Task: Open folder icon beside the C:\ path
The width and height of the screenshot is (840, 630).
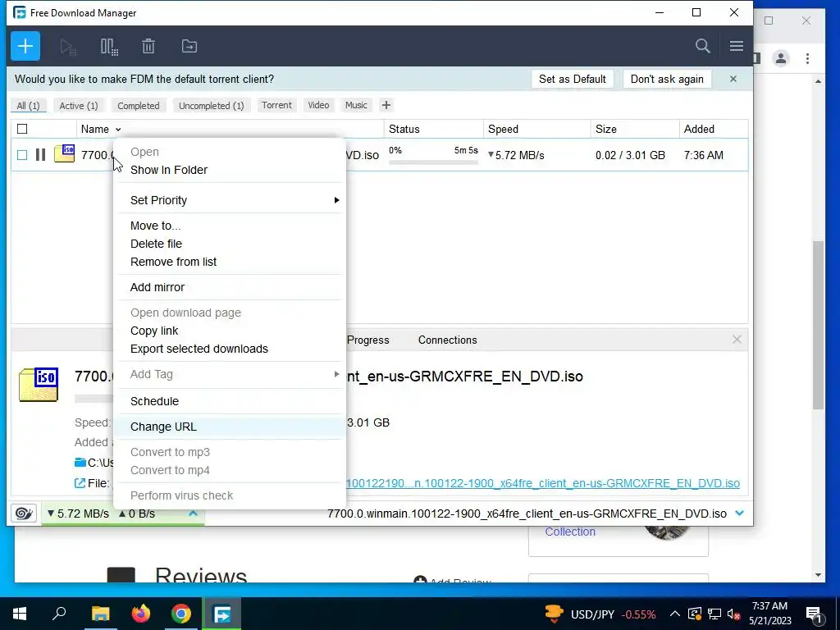Action: 80,463
